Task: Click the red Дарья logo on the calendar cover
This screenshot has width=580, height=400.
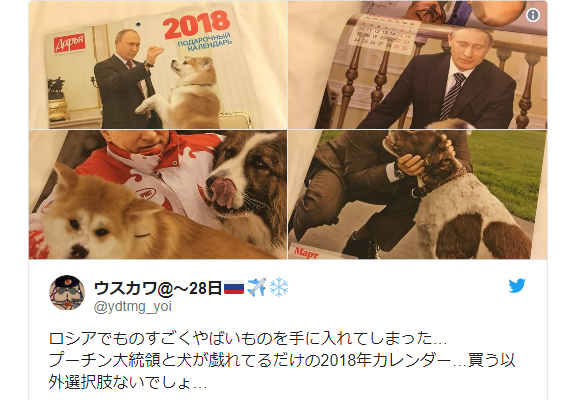Action: (69, 43)
